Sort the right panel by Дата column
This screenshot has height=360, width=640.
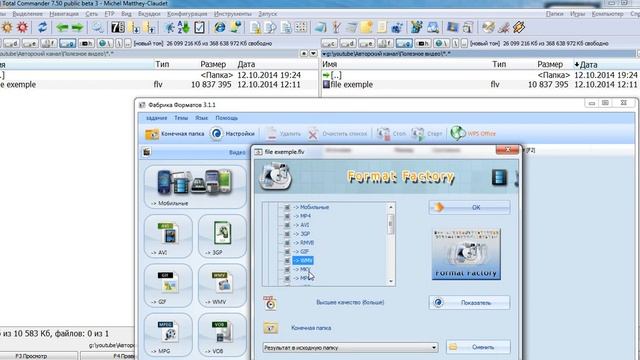(588, 64)
